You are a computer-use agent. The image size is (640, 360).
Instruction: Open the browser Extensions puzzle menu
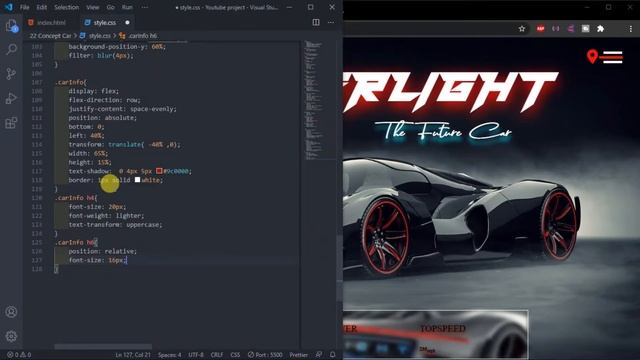600,29
